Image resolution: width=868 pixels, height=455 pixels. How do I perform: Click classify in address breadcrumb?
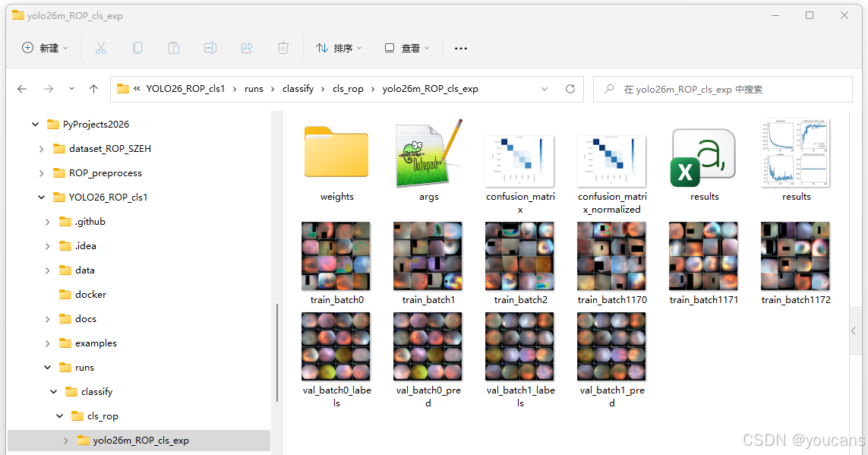[x=298, y=89]
